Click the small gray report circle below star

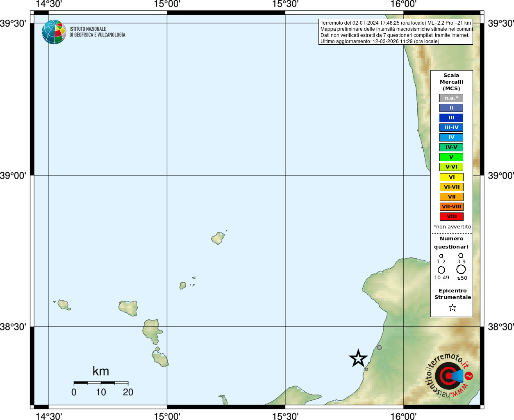click(x=366, y=369)
